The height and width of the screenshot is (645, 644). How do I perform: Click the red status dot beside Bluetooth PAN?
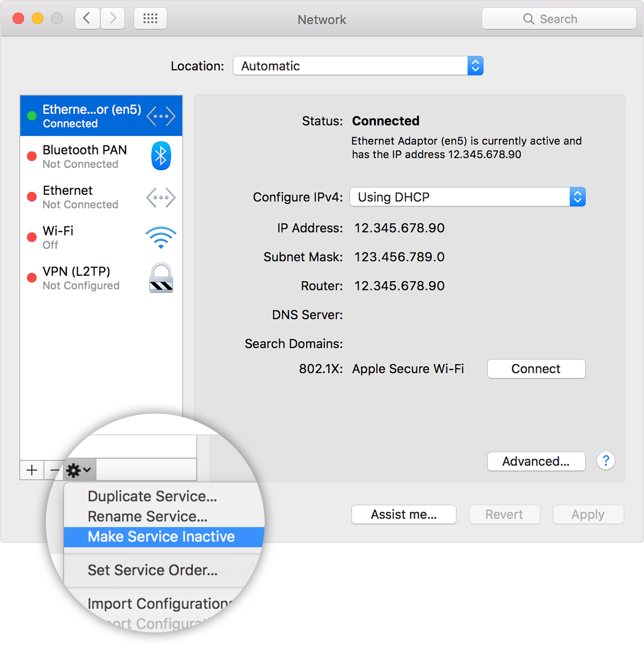(32, 156)
